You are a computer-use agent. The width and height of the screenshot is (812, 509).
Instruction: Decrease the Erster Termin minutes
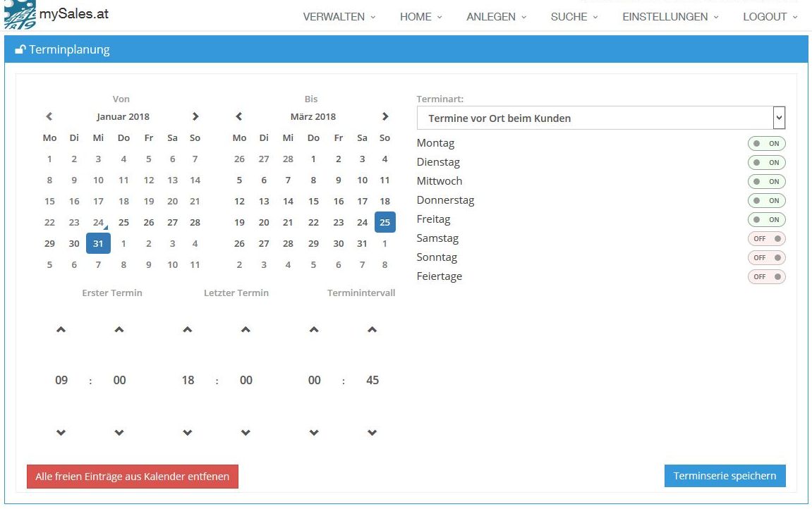[x=119, y=433]
